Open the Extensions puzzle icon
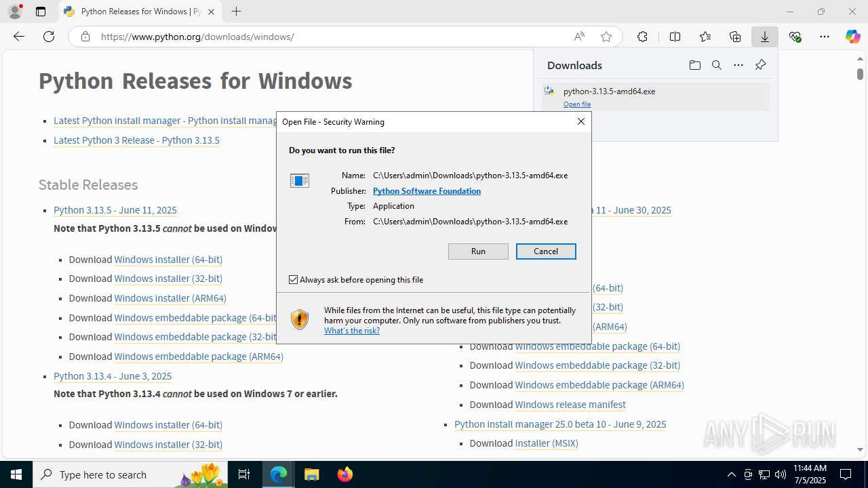This screenshot has height=488, width=868. (642, 37)
